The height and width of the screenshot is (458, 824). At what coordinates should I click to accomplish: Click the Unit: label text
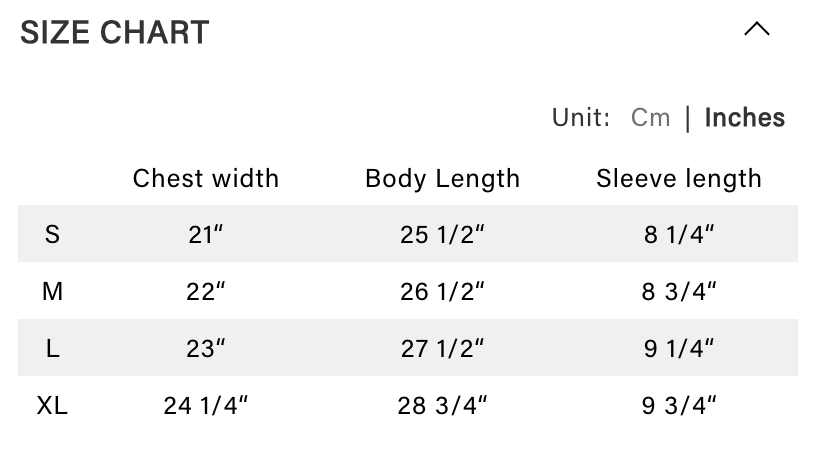point(580,118)
